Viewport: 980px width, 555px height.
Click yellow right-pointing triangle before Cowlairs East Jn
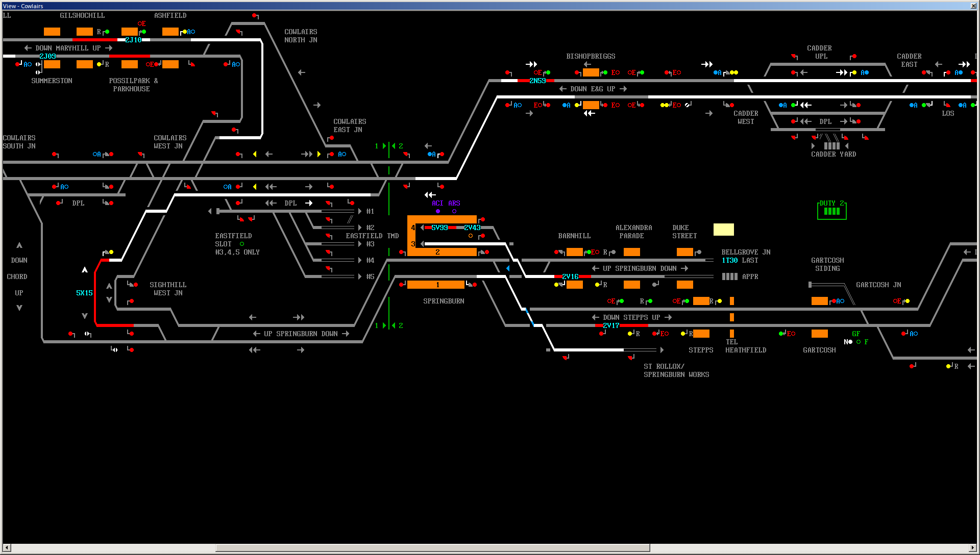[319, 154]
